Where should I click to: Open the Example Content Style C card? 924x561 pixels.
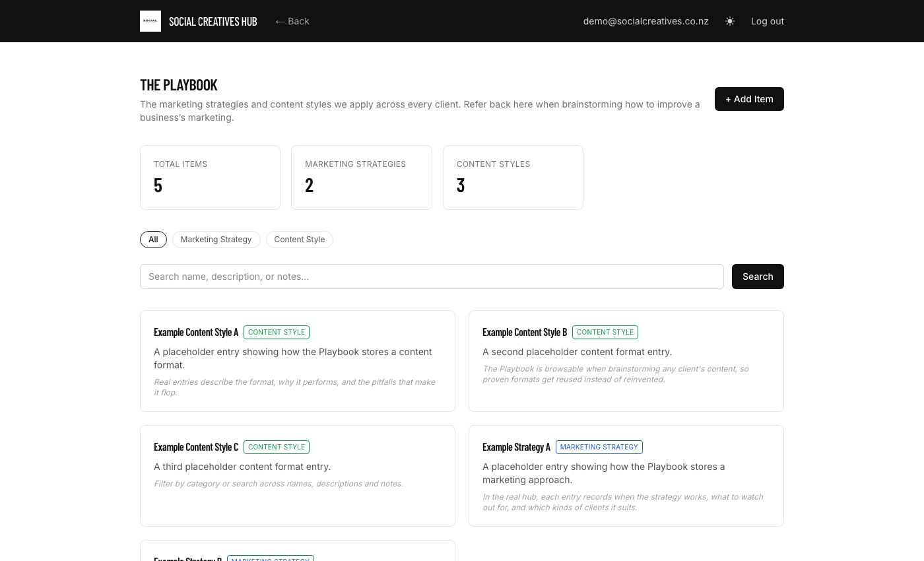coord(298,476)
